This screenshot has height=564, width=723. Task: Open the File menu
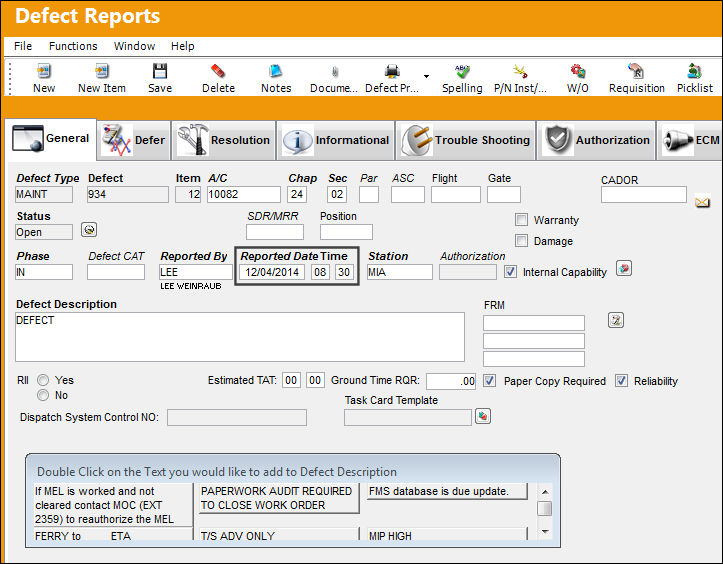23,46
